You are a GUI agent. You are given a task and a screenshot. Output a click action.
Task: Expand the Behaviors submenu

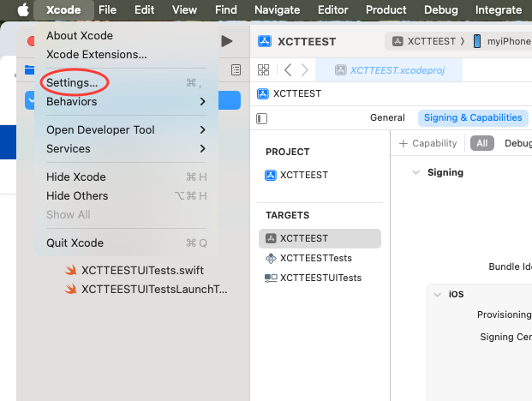point(126,101)
